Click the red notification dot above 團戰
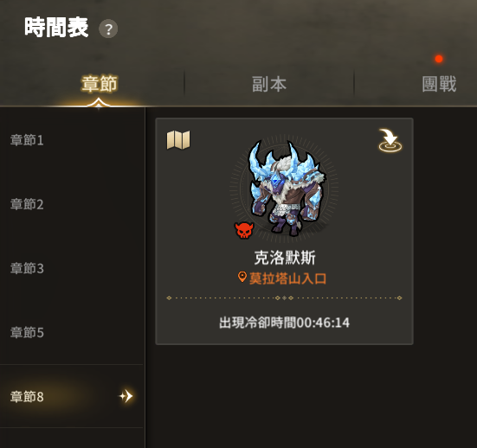The width and height of the screenshot is (477, 448). [x=439, y=59]
